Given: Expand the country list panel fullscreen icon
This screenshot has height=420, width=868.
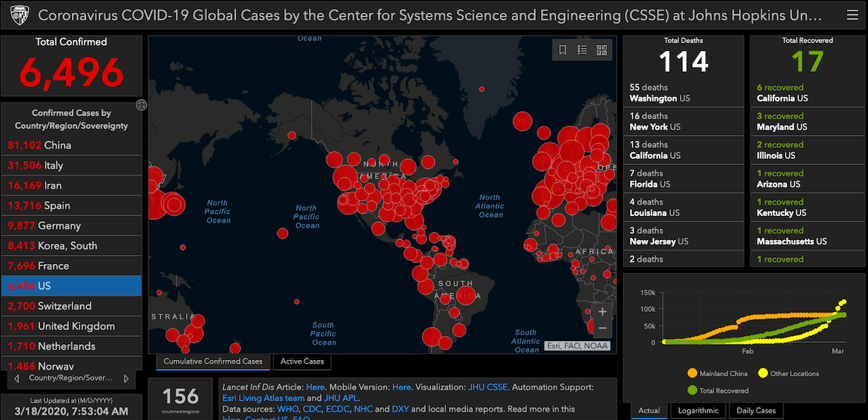Looking at the screenshot, I should tap(141, 105).
